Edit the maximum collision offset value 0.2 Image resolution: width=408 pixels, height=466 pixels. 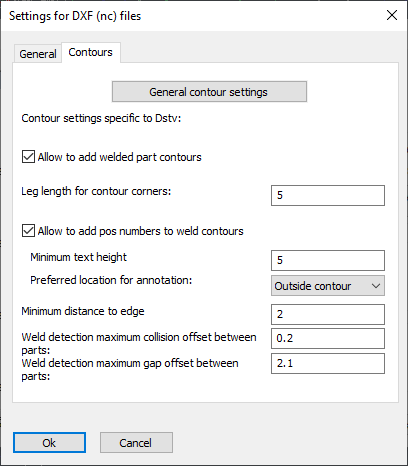328,338
